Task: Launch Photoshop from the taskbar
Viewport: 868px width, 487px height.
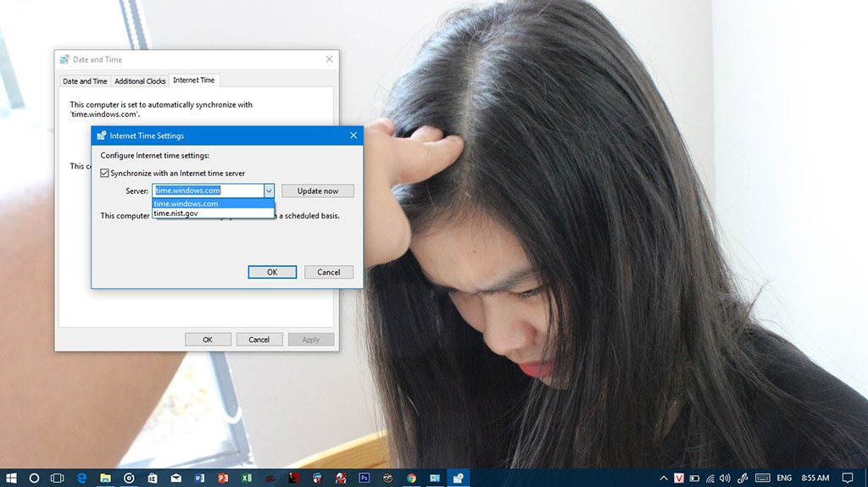Action: [364, 479]
